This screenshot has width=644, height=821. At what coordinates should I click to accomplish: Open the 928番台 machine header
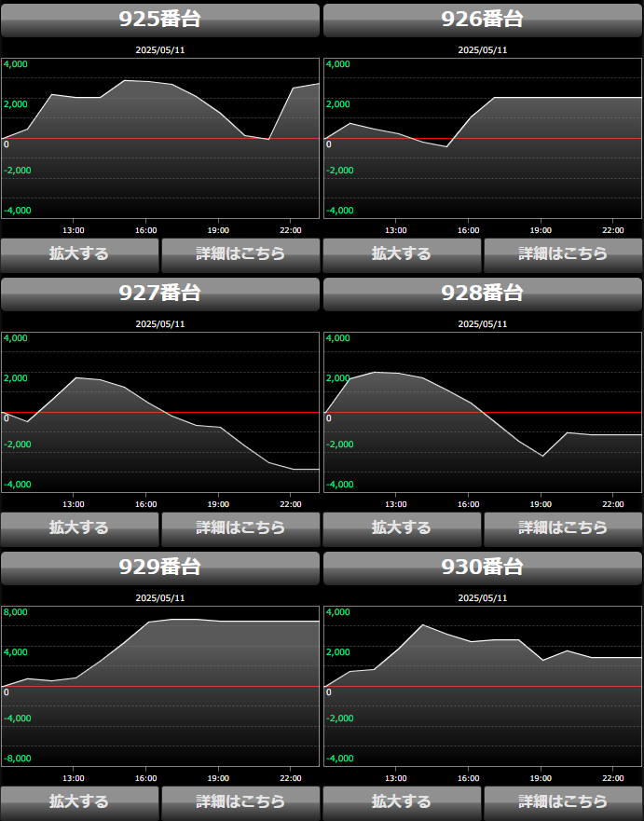coord(483,294)
